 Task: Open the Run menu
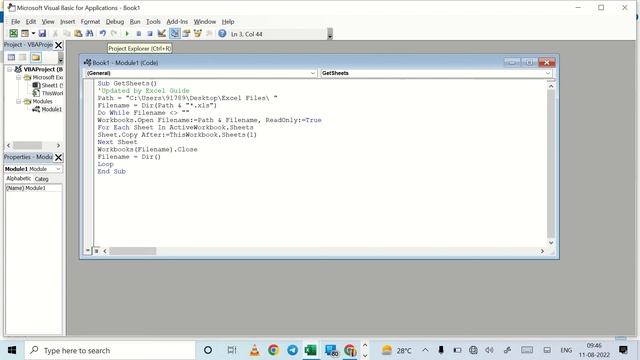tap(135, 22)
